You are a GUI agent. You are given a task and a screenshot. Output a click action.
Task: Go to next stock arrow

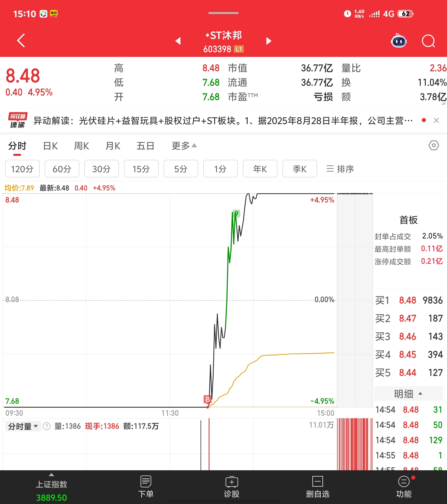click(x=269, y=41)
